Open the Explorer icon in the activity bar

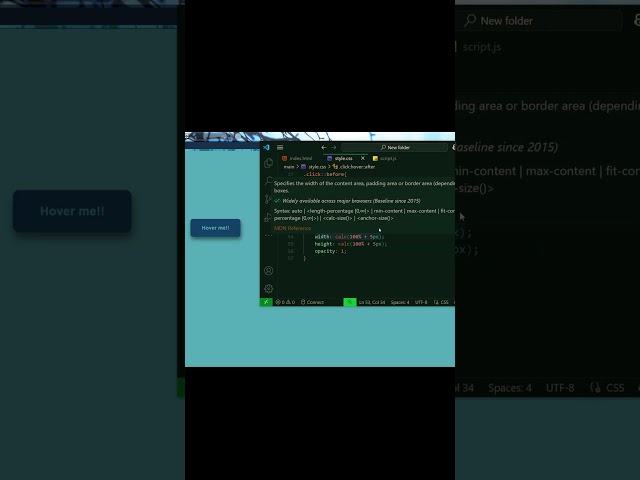pyautogui.click(x=268, y=163)
